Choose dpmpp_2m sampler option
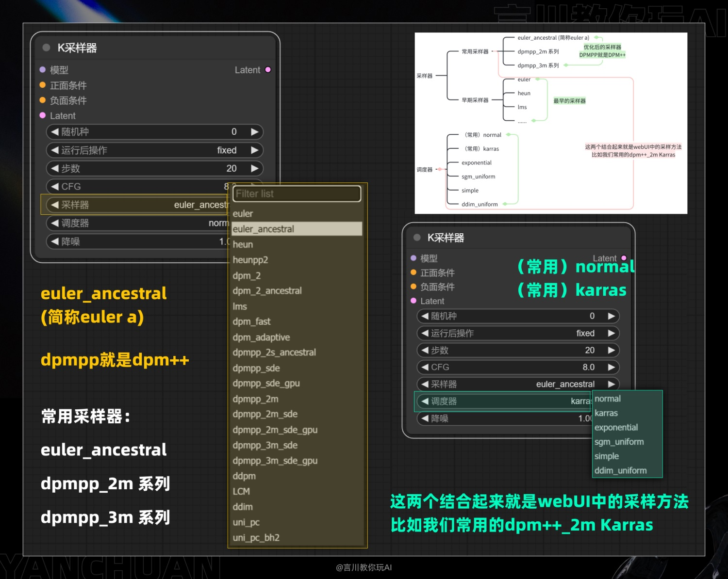This screenshot has height=579, width=728. pos(297,399)
